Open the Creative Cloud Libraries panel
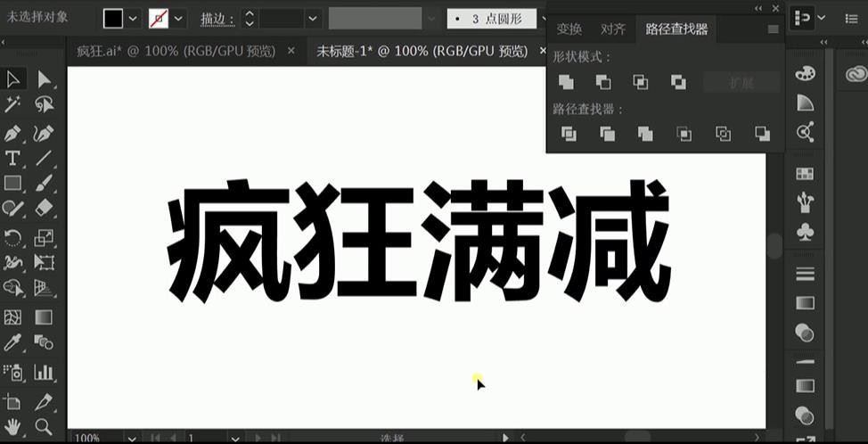This screenshot has height=444, width=868. click(x=856, y=73)
